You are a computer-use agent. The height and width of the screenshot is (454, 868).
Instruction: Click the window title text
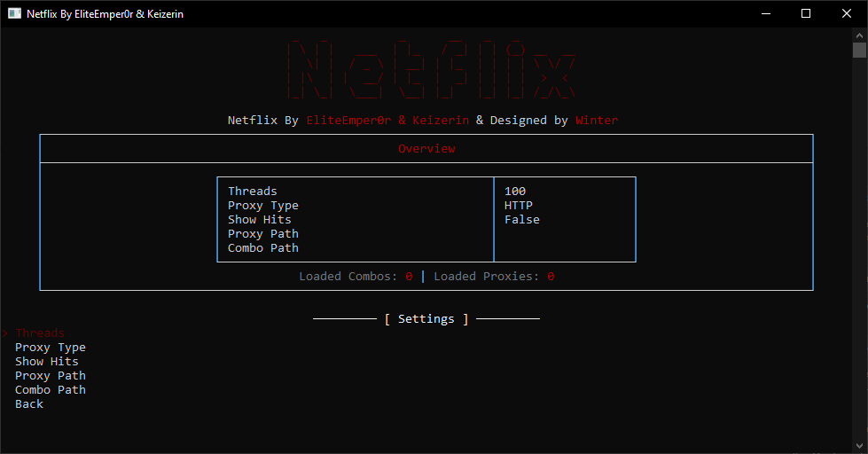[106, 14]
